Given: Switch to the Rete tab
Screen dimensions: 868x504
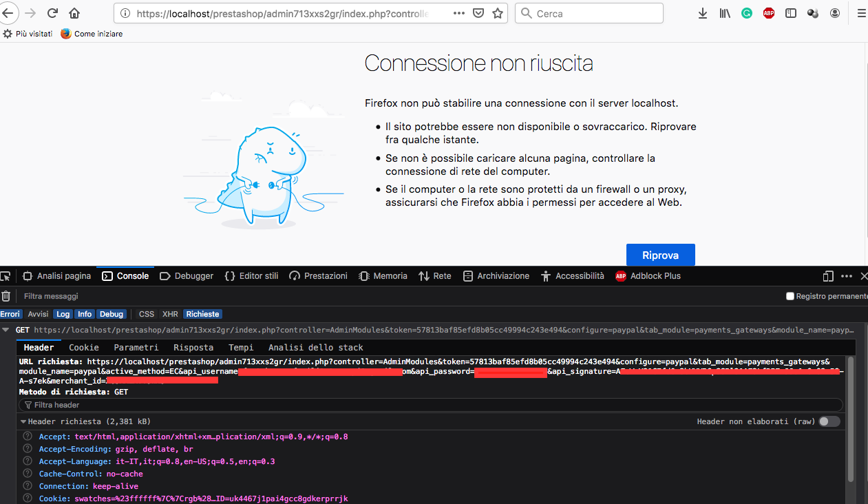Looking at the screenshot, I should tap(435, 276).
